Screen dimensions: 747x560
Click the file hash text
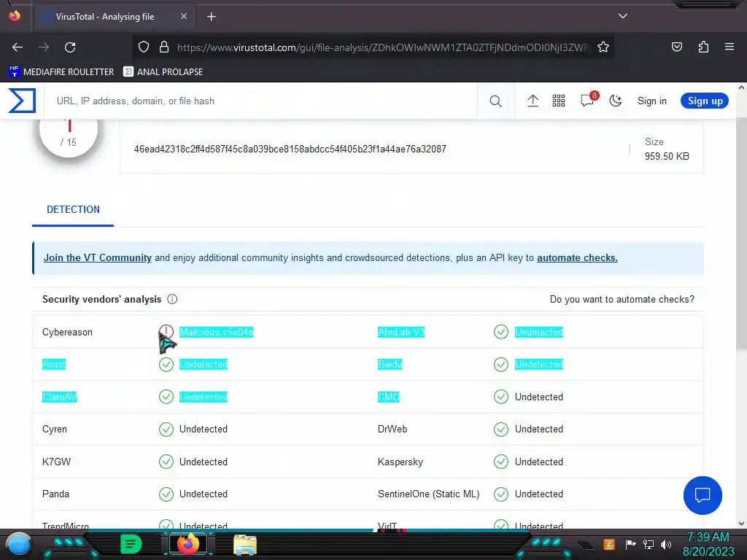290,149
